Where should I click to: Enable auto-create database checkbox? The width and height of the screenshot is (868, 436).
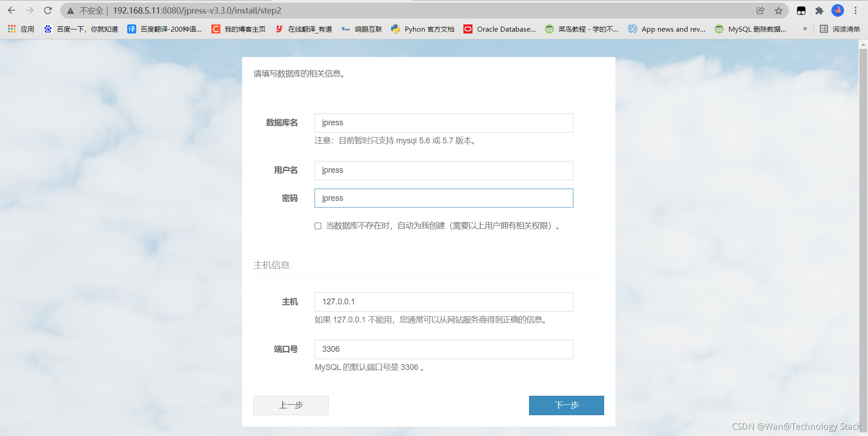click(x=318, y=226)
